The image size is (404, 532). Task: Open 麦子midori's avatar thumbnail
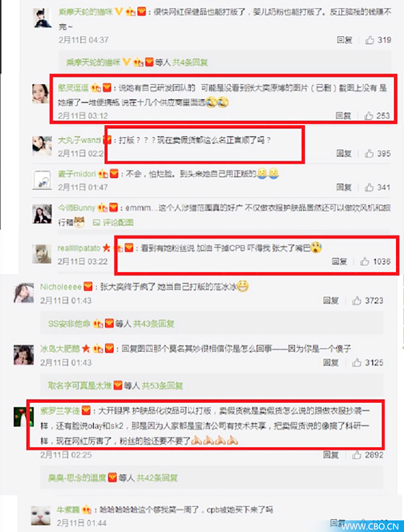(x=42, y=180)
